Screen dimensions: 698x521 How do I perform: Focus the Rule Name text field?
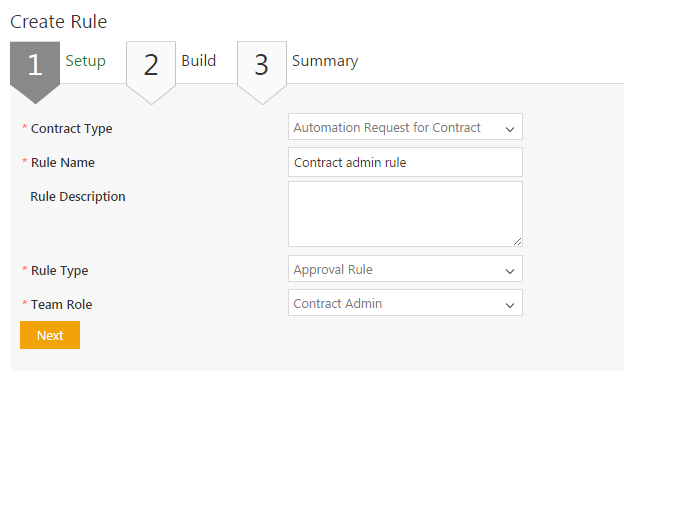point(405,162)
